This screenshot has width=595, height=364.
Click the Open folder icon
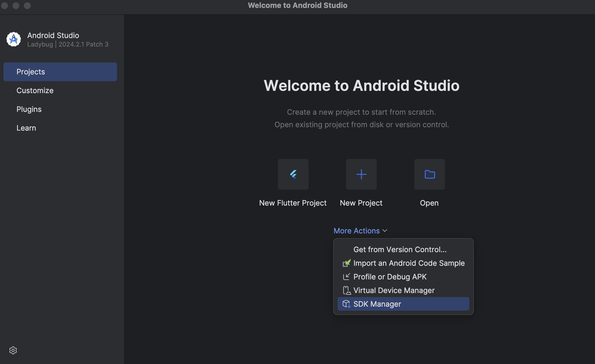click(430, 174)
